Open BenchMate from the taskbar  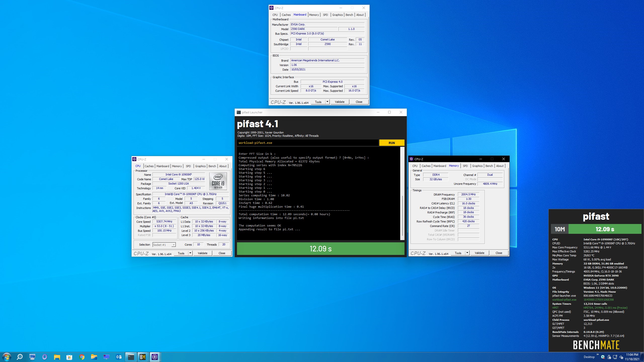pyautogui.click(x=143, y=357)
